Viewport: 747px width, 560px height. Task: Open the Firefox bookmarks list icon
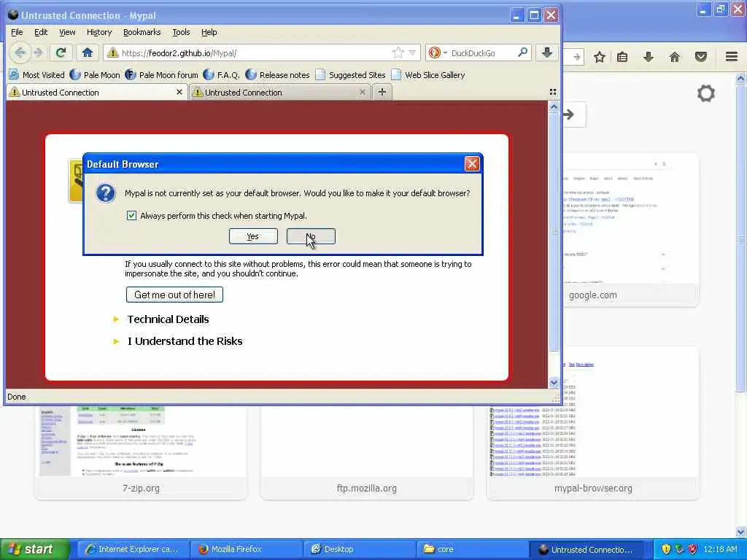click(622, 57)
